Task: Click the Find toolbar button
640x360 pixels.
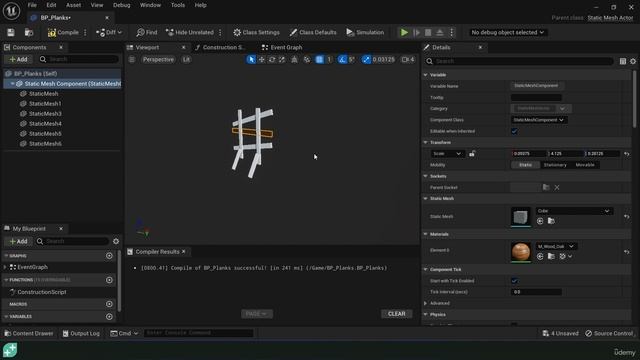Action: 147,33
